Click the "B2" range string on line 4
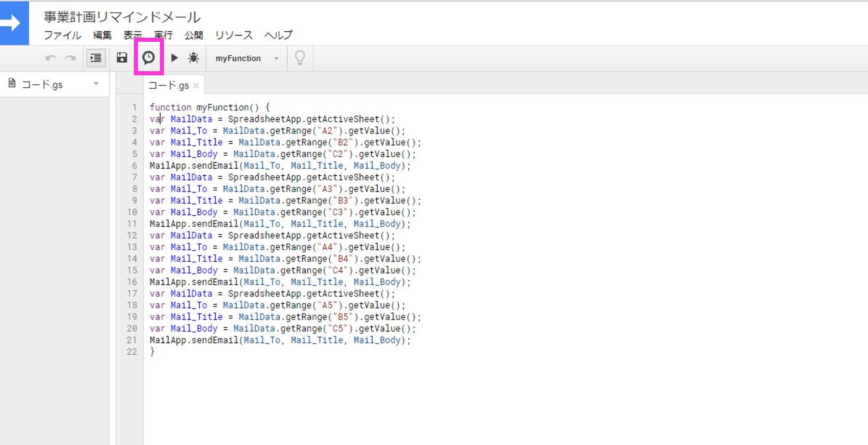868x445 pixels. pos(343,142)
